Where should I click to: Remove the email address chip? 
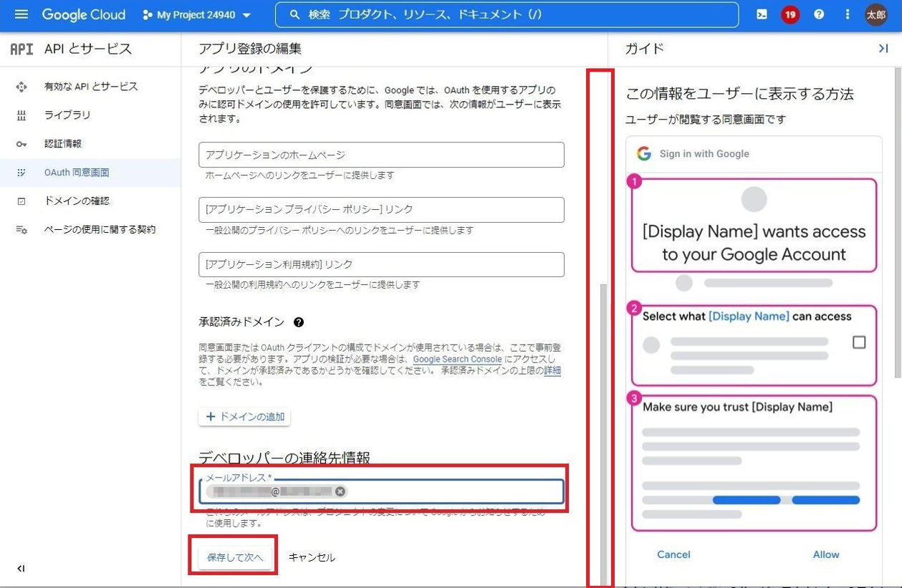click(x=340, y=491)
